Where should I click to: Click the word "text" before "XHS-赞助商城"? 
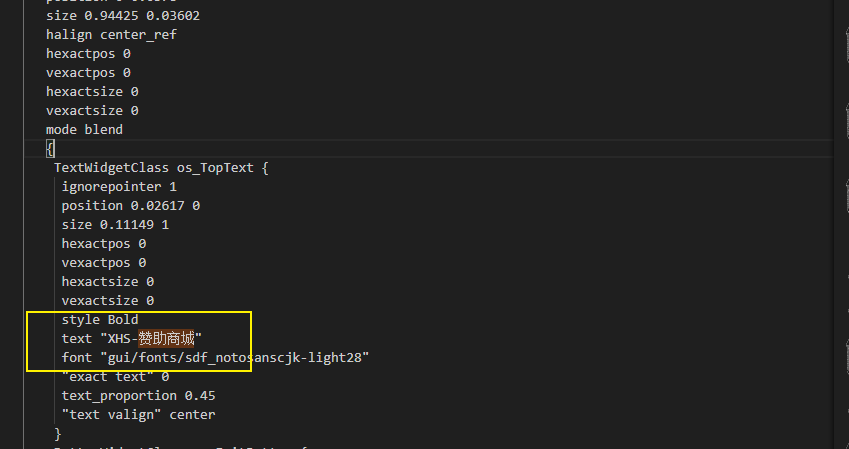pyautogui.click(x=77, y=339)
